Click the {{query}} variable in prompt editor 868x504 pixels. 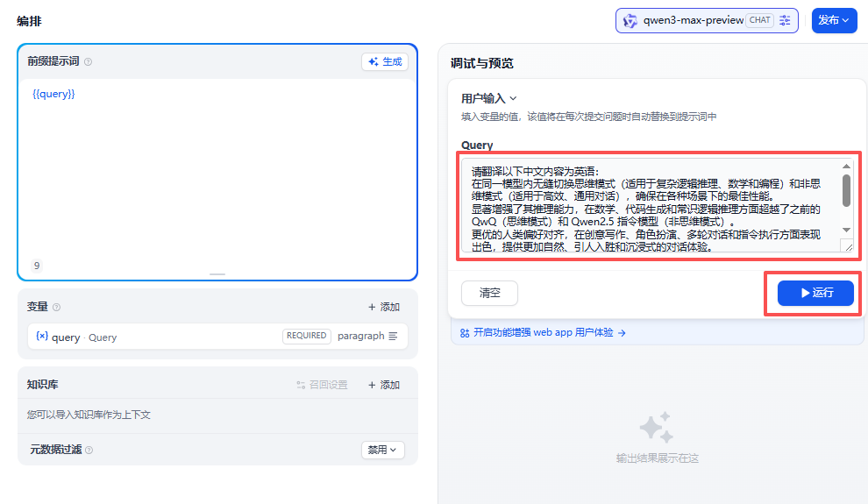pos(53,94)
